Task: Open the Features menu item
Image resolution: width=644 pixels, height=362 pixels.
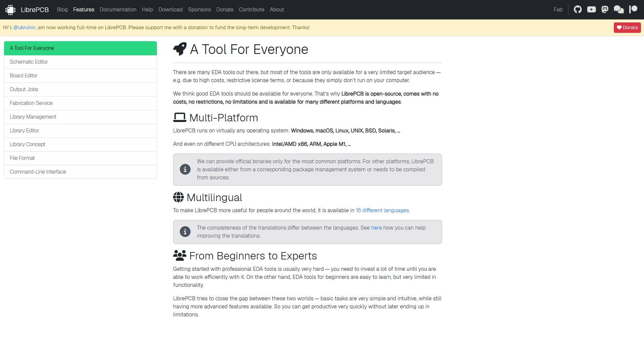Action: 84,9
